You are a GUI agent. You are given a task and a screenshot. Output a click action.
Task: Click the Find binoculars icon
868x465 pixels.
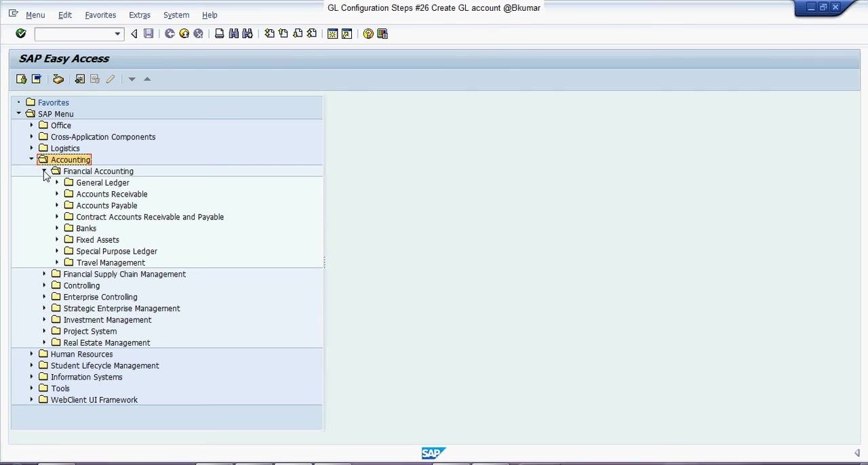pyautogui.click(x=233, y=34)
